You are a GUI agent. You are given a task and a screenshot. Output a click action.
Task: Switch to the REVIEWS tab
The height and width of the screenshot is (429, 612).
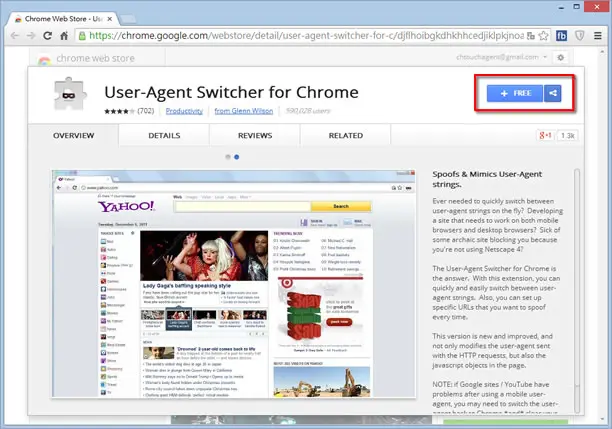(255, 135)
